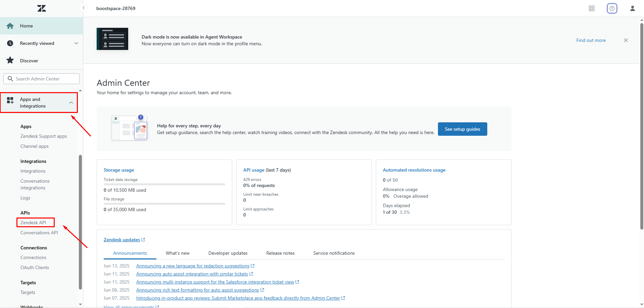This screenshot has height=308, width=644.
Task: Open the Zendesk updates link
Action: [122, 240]
